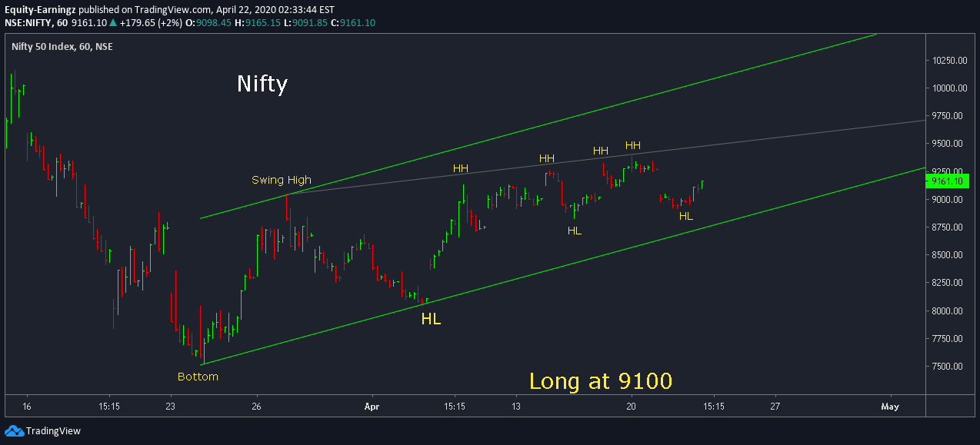The image size is (980, 445).
Task: Click the "26" date on the time axis
Action: pos(257,406)
